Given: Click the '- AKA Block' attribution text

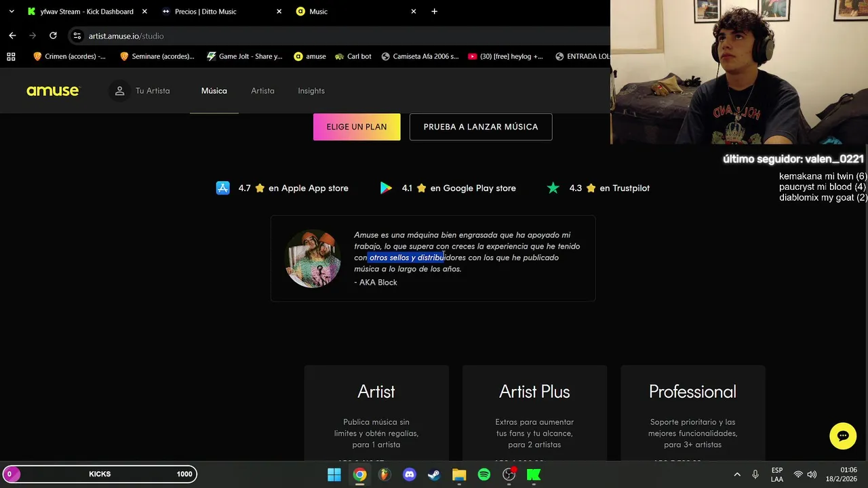Looking at the screenshot, I should (376, 282).
